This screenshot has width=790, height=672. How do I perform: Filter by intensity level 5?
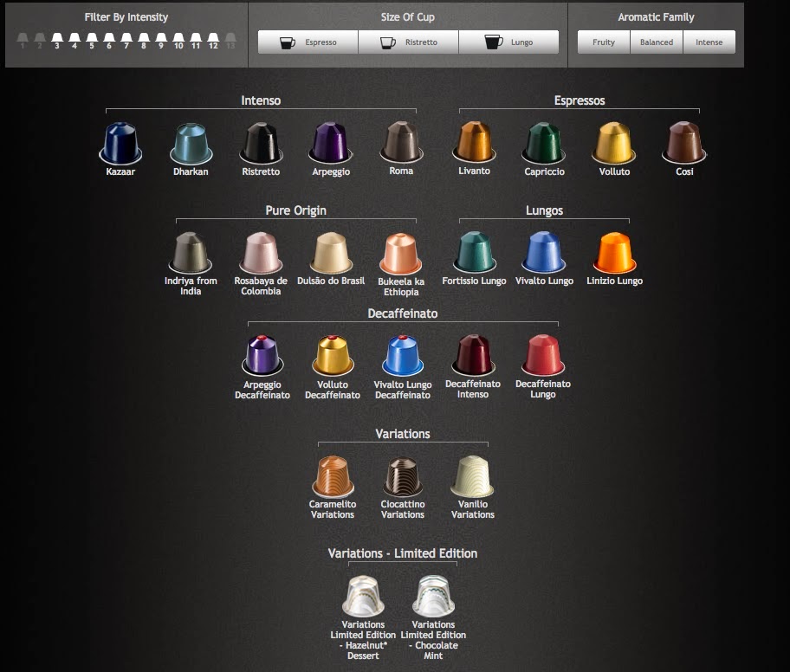pos(92,41)
